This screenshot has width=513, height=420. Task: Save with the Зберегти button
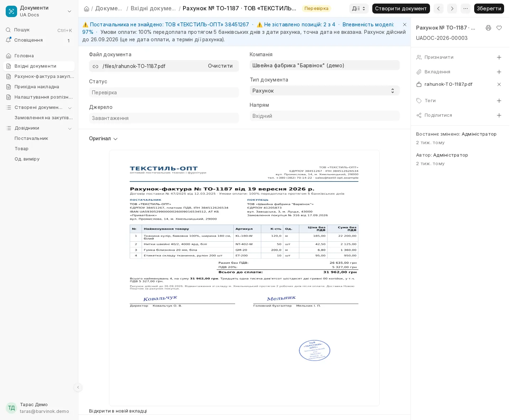click(489, 9)
